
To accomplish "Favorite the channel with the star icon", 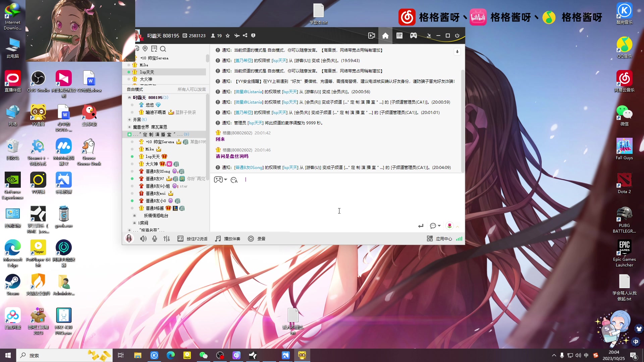I will coord(228,36).
